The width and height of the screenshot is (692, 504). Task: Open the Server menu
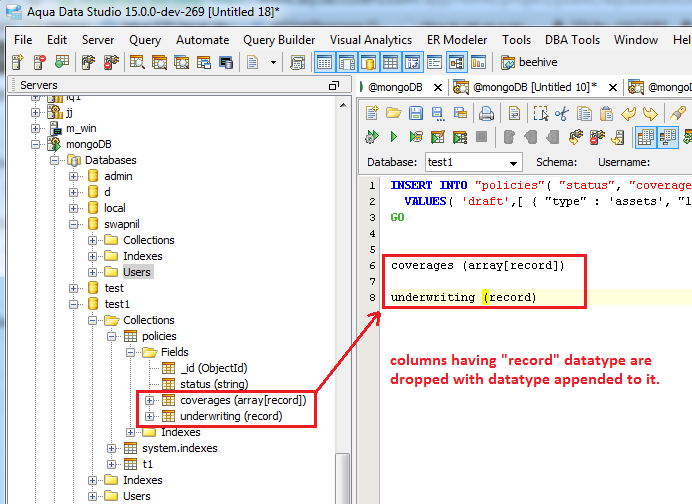click(x=98, y=40)
